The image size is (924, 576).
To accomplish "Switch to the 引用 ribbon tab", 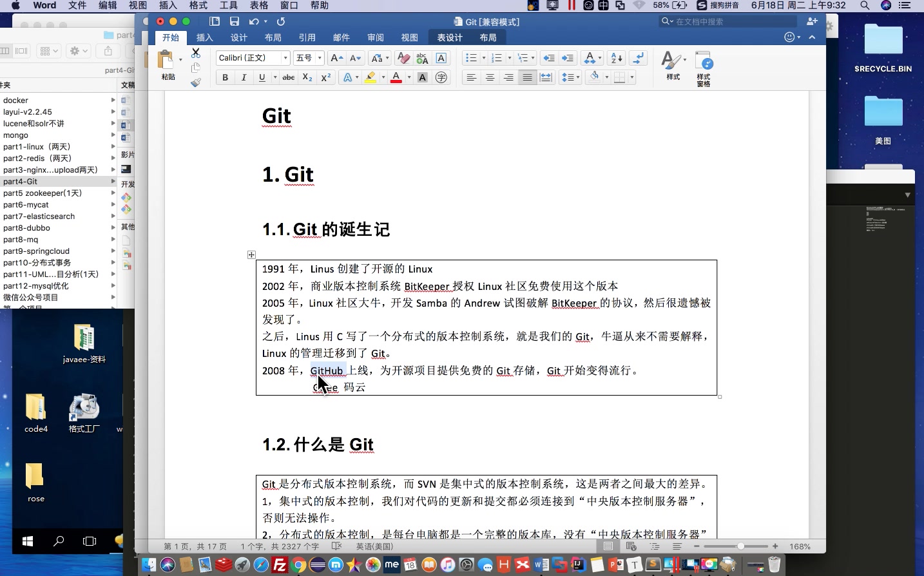I will (x=307, y=37).
